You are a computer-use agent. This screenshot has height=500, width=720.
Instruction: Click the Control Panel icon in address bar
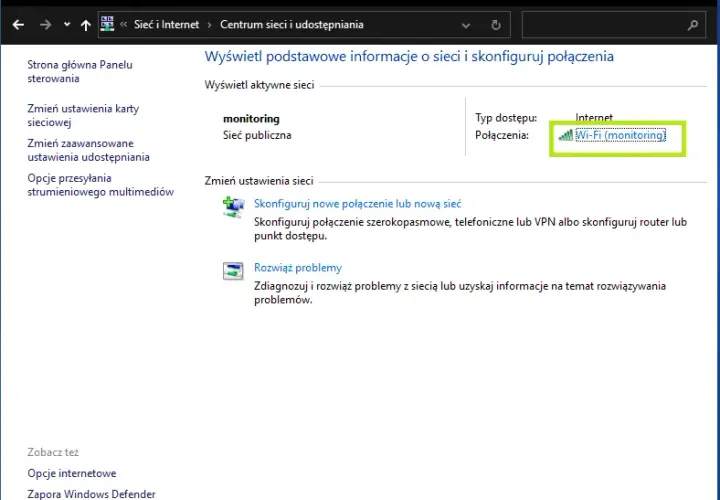tap(107, 24)
